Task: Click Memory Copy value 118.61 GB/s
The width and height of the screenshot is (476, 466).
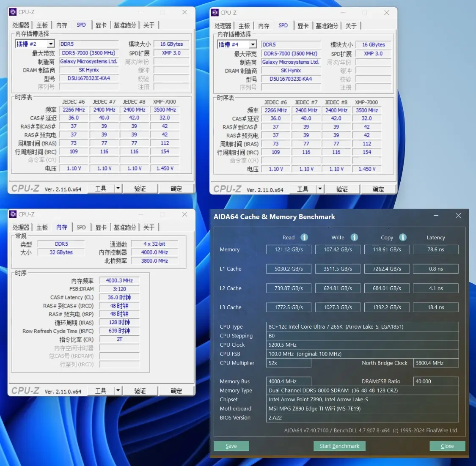Action: 387,249
